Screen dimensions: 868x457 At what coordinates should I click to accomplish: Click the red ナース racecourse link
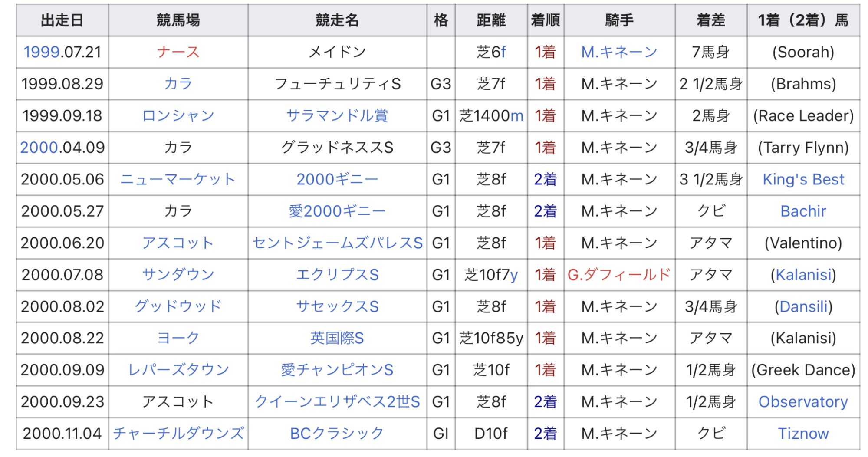click(x=178, y=52)
